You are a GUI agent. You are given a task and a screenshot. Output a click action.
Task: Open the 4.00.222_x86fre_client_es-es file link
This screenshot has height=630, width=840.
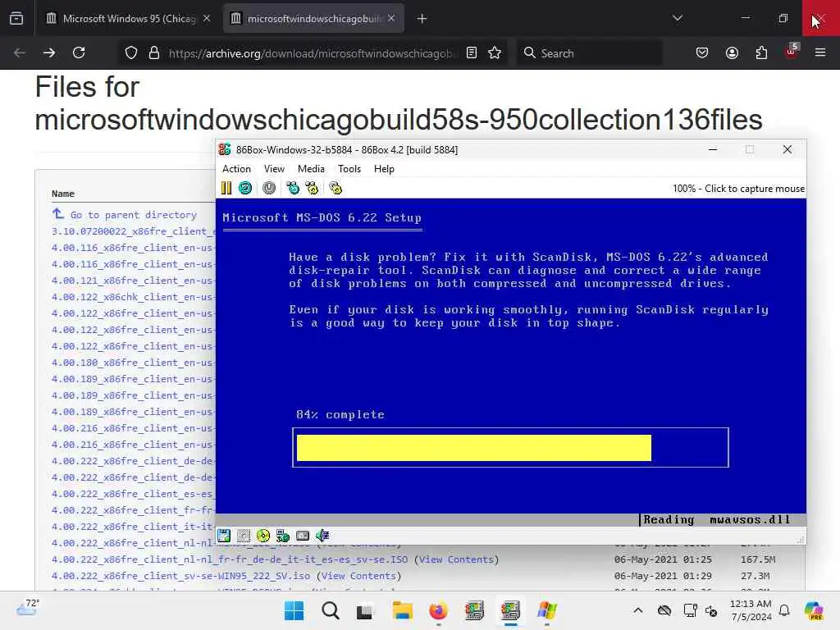coord(134,493)
